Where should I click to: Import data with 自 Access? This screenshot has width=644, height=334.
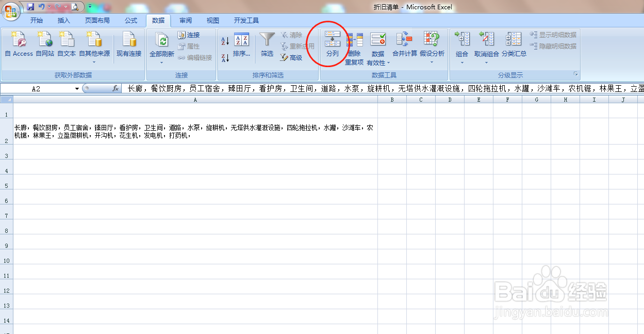(19, 44)
